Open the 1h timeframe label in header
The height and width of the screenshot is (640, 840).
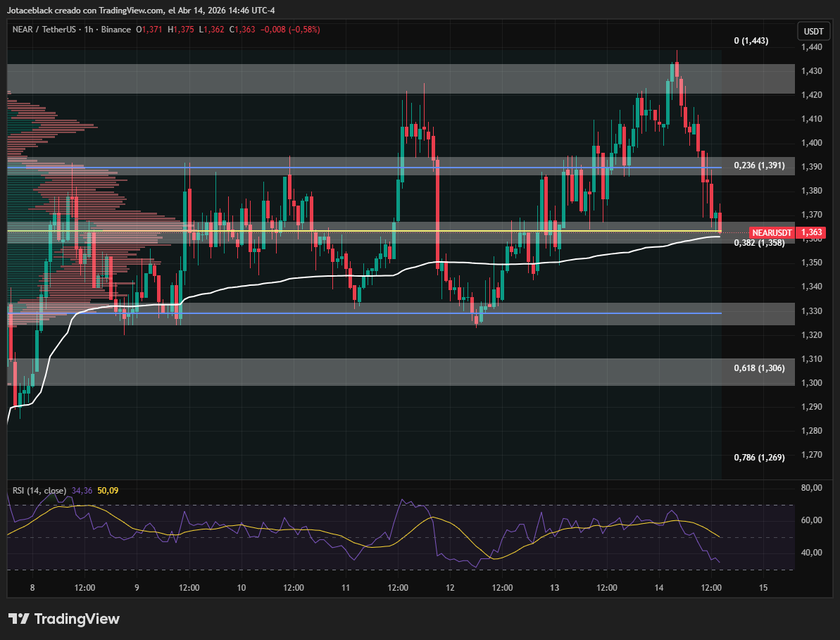(x=87, y=30)
